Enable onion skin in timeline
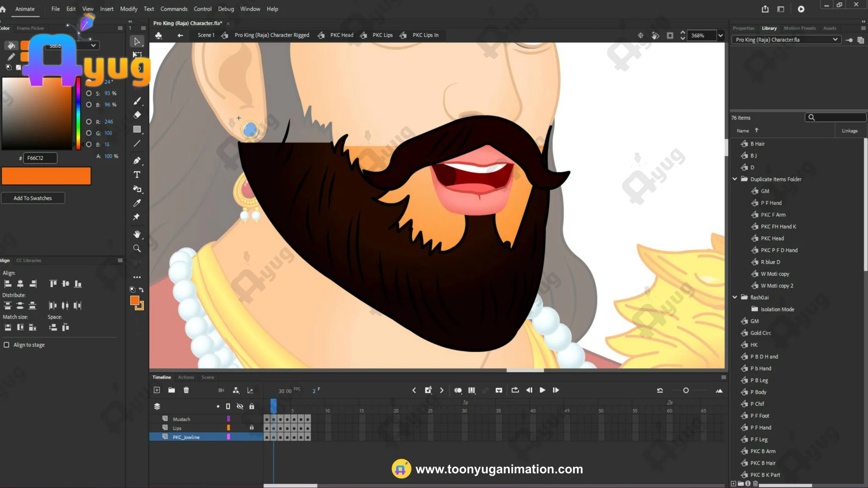This screenshot has width=868, height=488. (458, 390)
